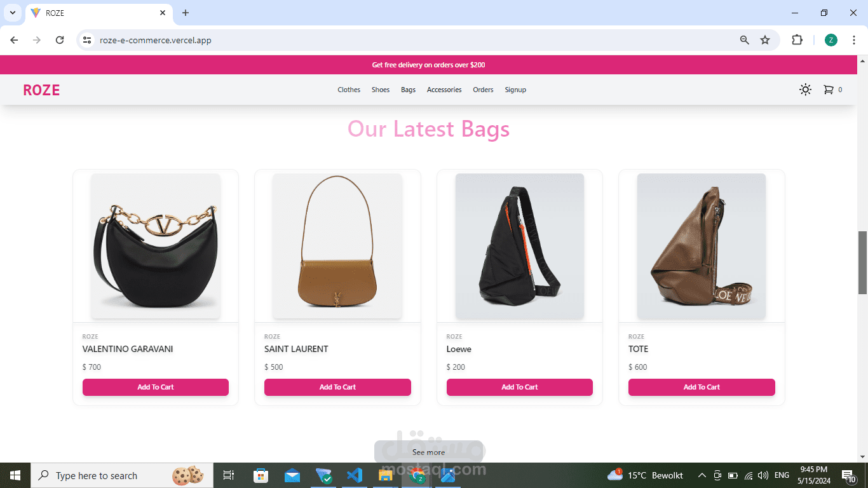Click the $ 500 price

274,367
